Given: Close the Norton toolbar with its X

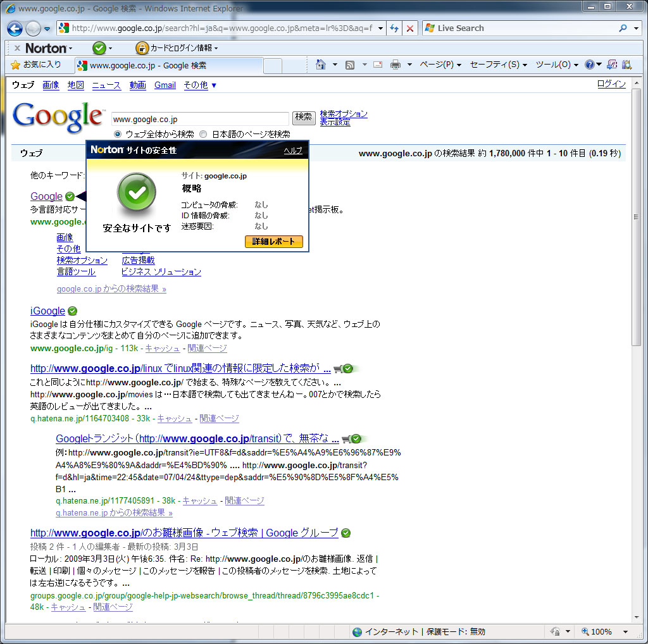Looking at the screenshot, I should coord(17,48).
